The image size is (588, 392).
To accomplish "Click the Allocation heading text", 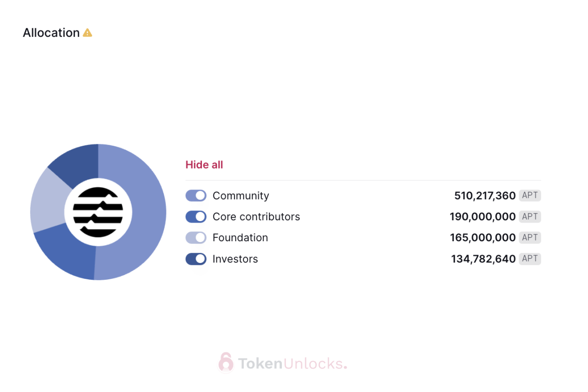I will click(51, 33).
